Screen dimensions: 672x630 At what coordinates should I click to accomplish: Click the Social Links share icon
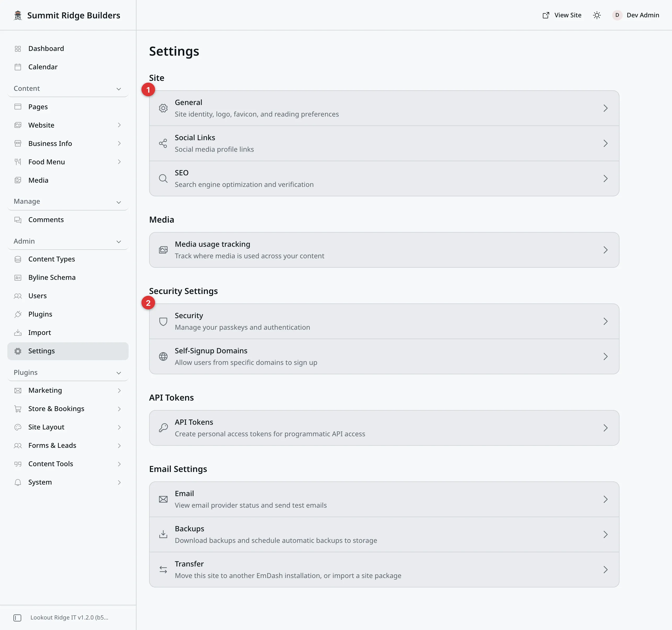163,143
